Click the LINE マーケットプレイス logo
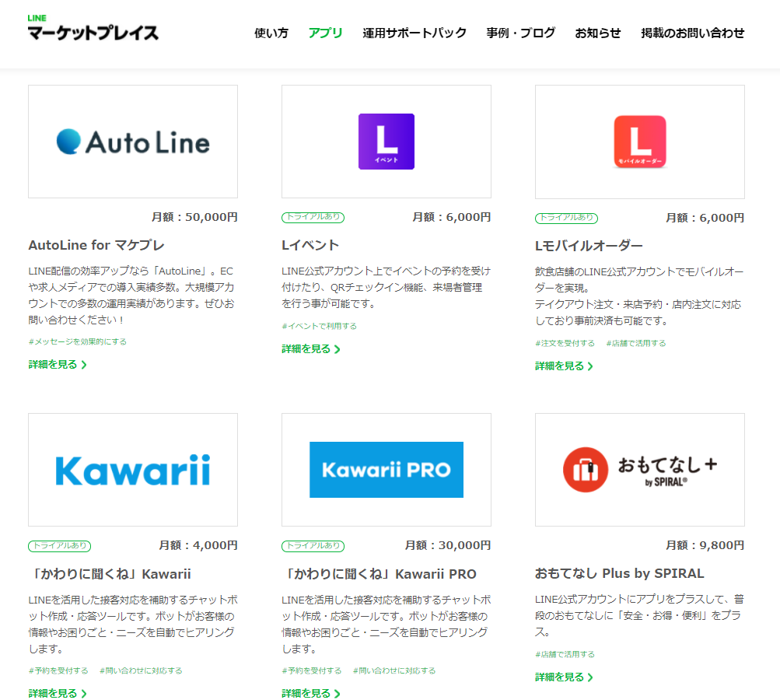 [x=93, y=27]
